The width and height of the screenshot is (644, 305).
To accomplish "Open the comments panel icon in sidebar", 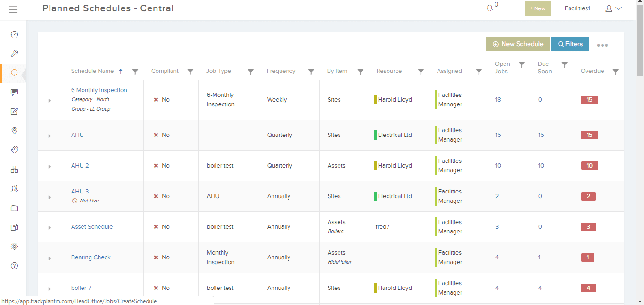I will [x=14, y=92].
